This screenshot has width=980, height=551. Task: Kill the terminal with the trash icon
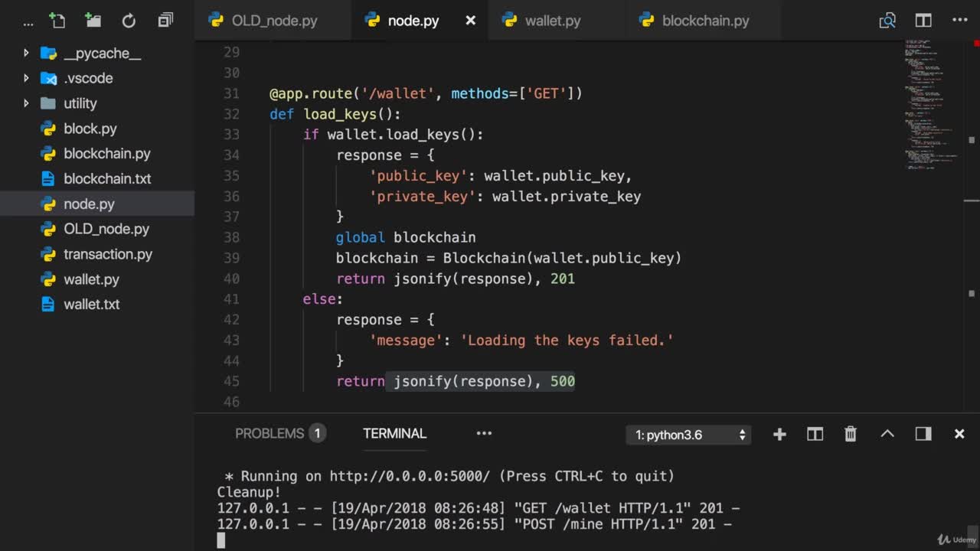pyautogui.click(x=851, y=434)
